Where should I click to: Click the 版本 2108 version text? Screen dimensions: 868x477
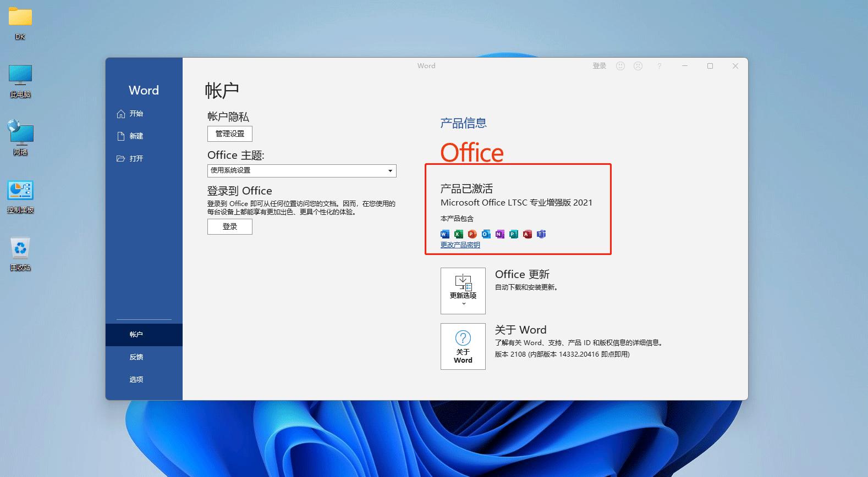coord(562,354)
